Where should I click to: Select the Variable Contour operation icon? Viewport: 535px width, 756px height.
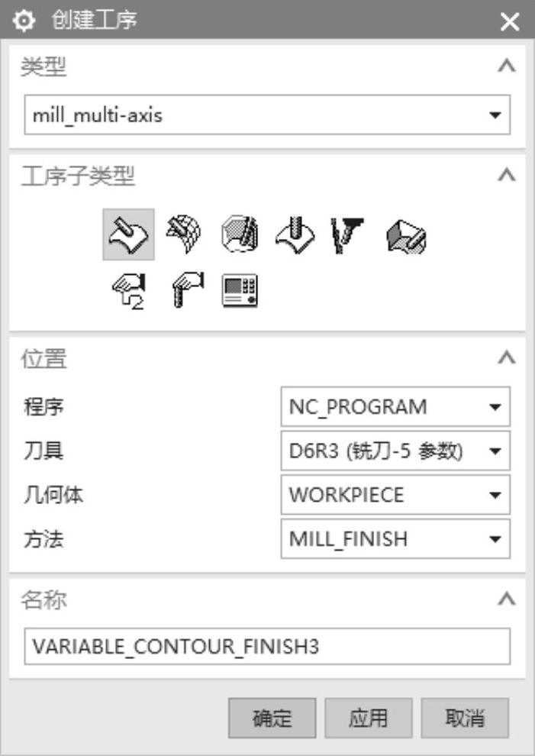click(x=128, y=234)
